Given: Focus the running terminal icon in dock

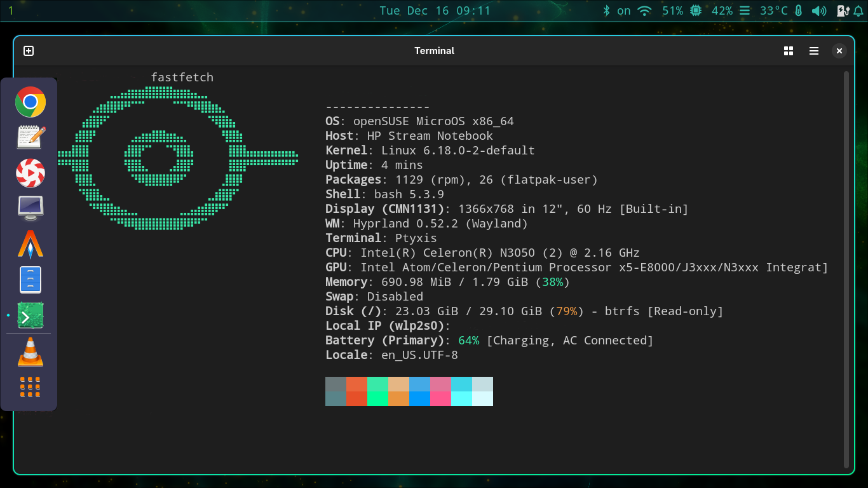Looking at the screenshot, I should [x=31, y=316].
